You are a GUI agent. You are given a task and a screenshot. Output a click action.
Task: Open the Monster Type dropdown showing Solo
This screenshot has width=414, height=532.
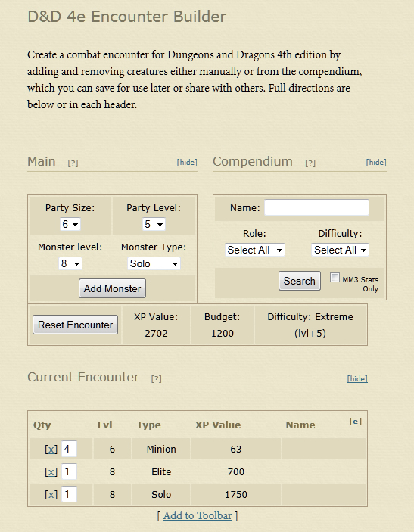coord(154,263)
